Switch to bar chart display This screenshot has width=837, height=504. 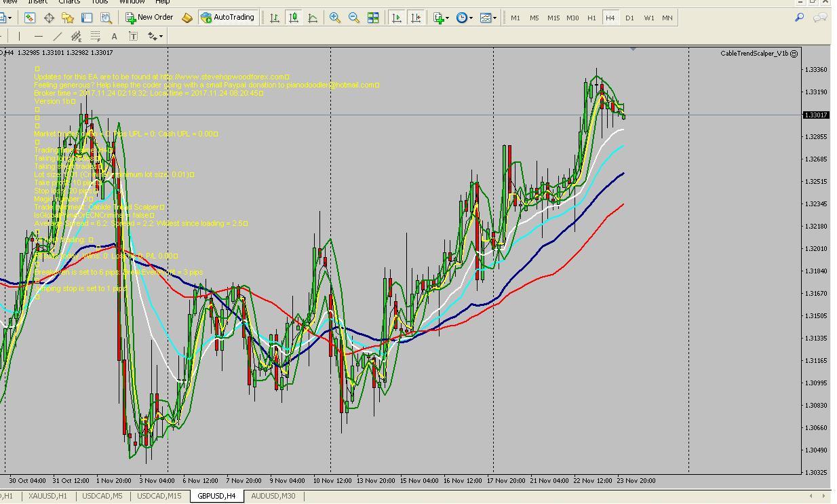pyautogui.click(x=275, y=18)
